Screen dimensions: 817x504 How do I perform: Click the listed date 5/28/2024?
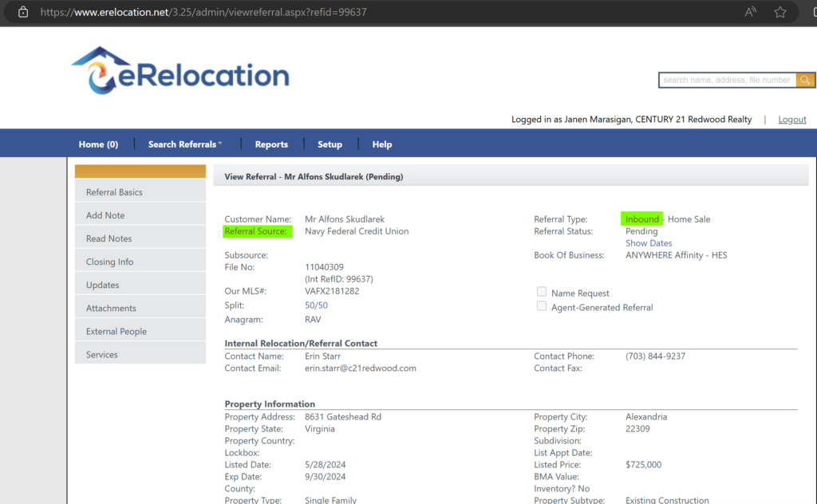(x=326, y=464)
